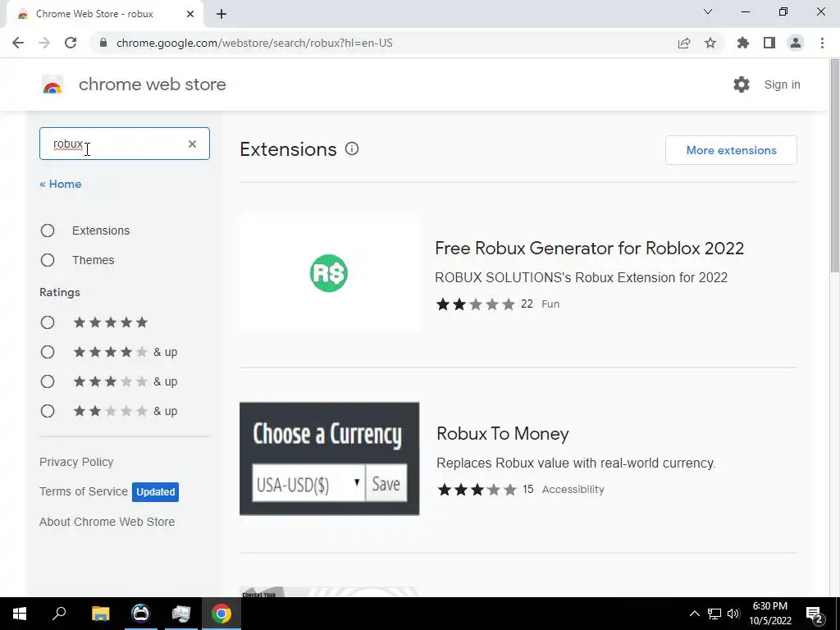
Task: Click the Chrome Web Store rainbow logo
Action: click(x=52, y=84)
